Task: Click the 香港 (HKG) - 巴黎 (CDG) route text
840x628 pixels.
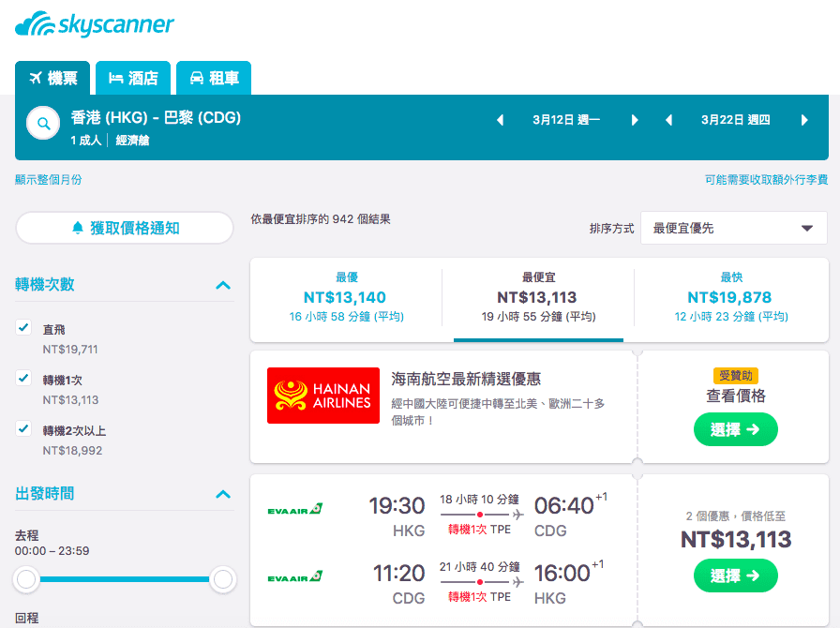Action: pyautogui.click(x=156, y=117)
